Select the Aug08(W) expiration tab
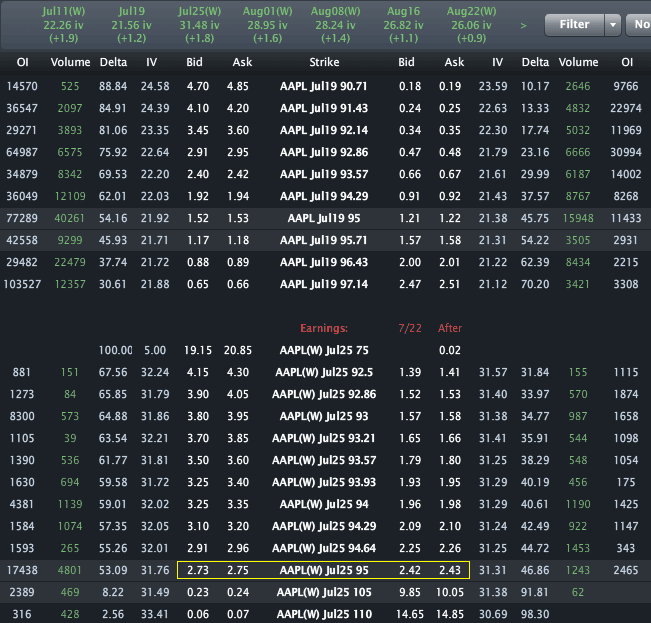This screenshot has width=651, height=623. 335,25
